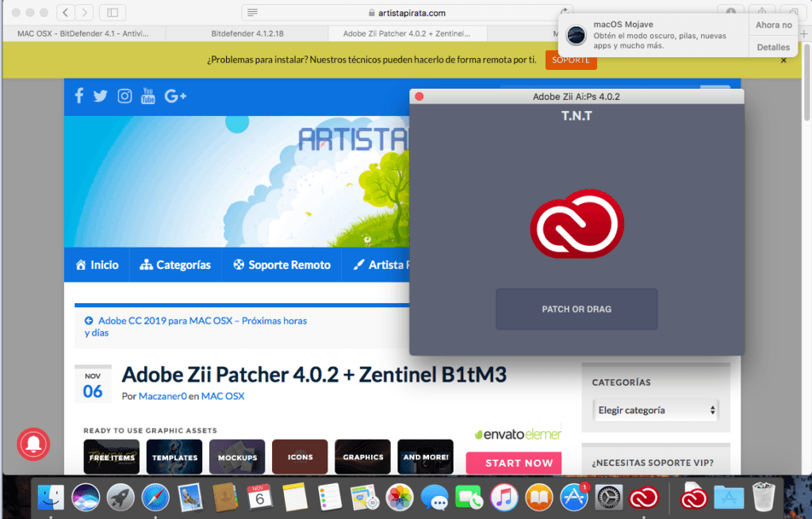Open Photos from the dock
Viewport: 812px width, 519px height.
(400, 498)
